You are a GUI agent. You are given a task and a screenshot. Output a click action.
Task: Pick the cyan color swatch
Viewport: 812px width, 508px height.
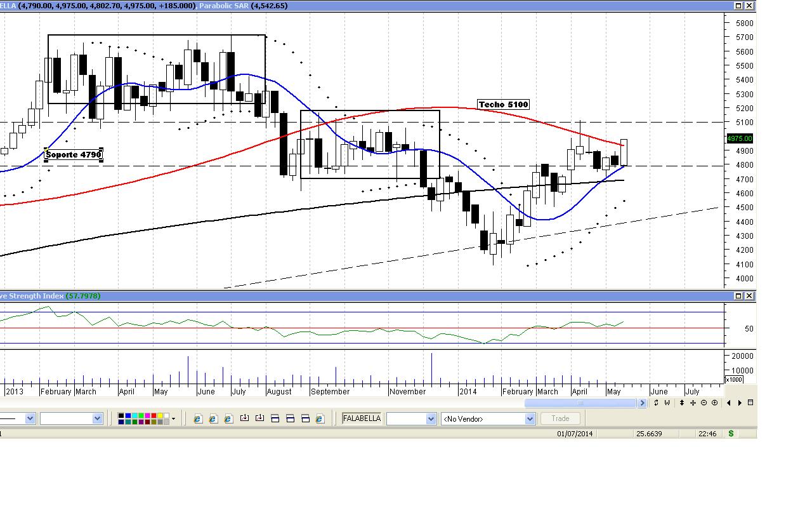(134, 416)
